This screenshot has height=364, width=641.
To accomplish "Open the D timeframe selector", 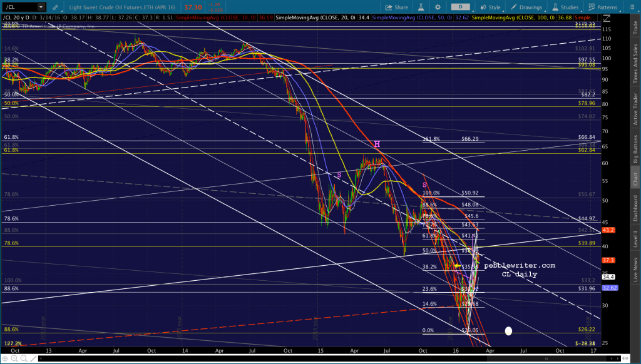I will [460, 7].
